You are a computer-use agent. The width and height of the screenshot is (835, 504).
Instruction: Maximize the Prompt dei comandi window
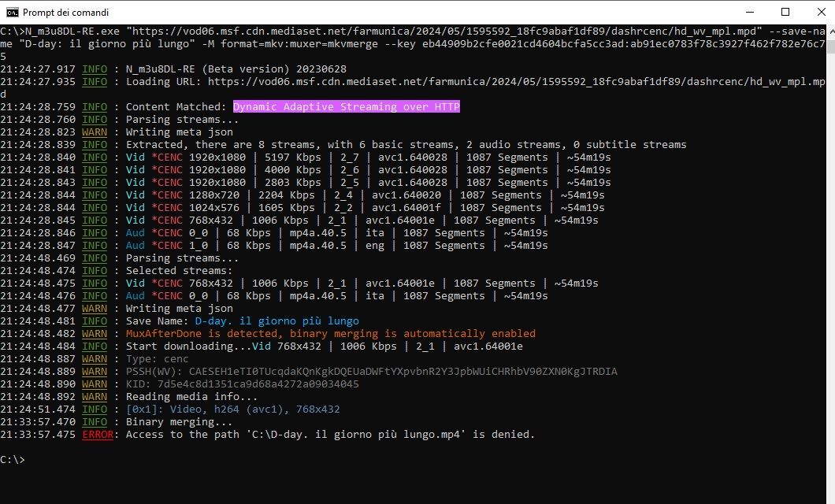click(785, 13)
